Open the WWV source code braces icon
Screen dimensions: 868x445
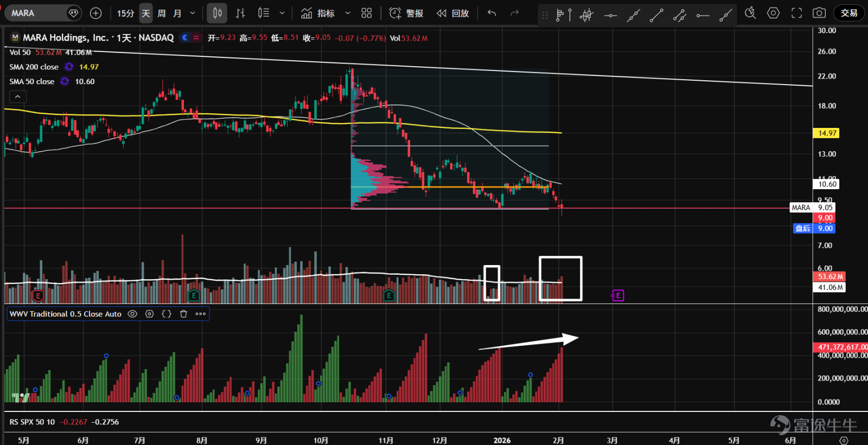click(x=167, y=314)
